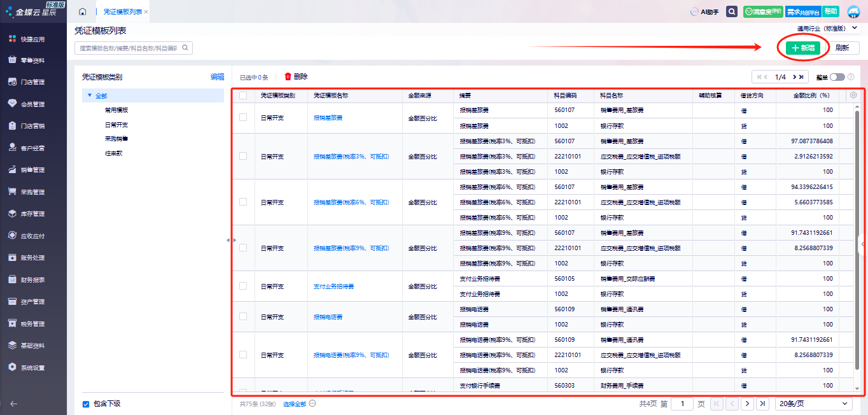Open 门店管理 in the sidebar

[x=32, y=82]
